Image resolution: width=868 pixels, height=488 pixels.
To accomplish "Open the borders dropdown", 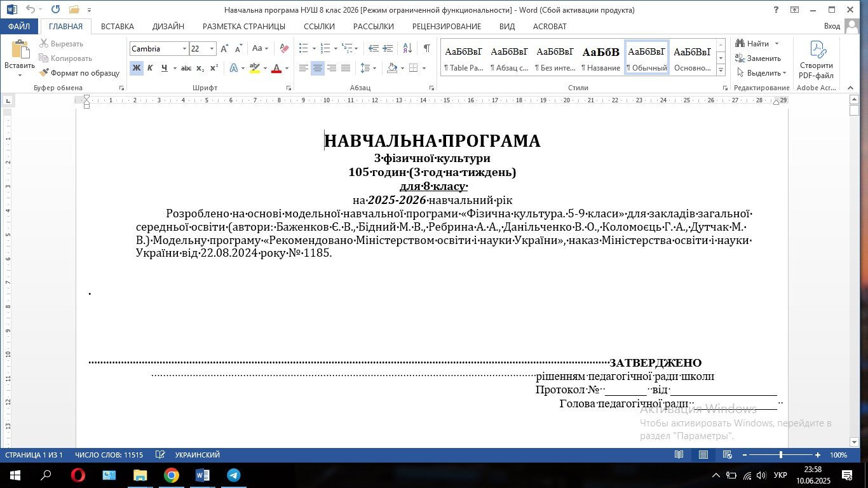I will pos(425,68).
